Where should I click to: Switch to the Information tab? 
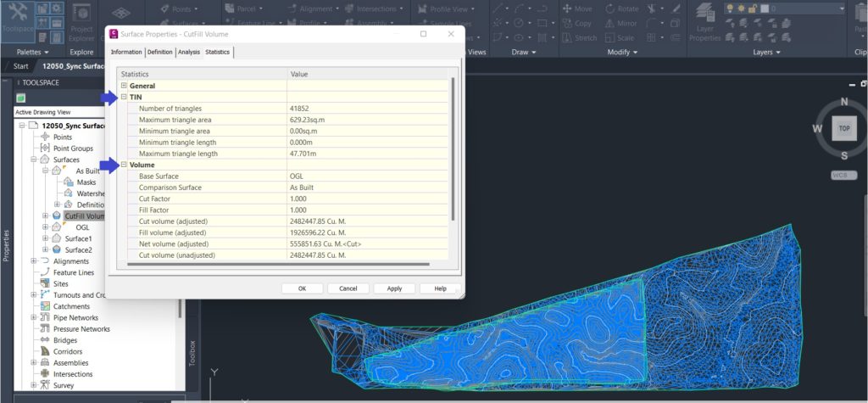[x=126, y=52]
